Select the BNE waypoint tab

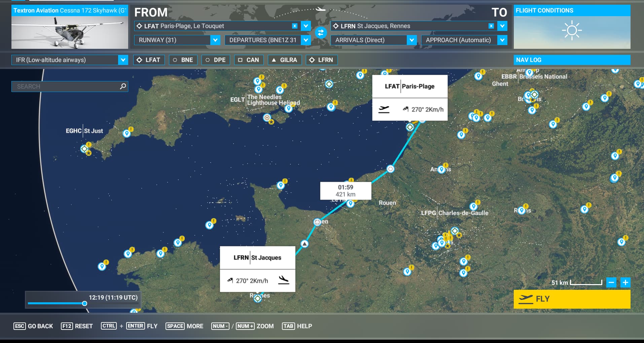pyautogui.click(x=183, y=60)
